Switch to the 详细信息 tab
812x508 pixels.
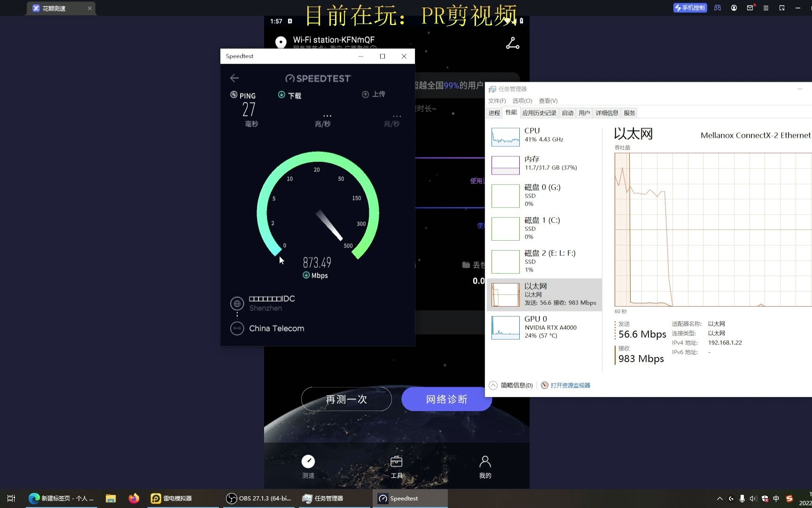click(x=607, y=113)
